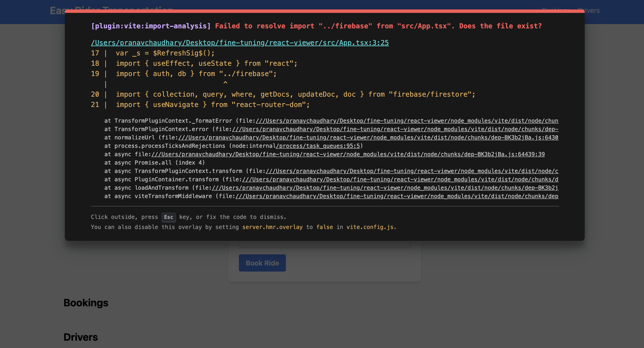
Task: Click the loadAndTransform stack trace link
Action: 385,188
